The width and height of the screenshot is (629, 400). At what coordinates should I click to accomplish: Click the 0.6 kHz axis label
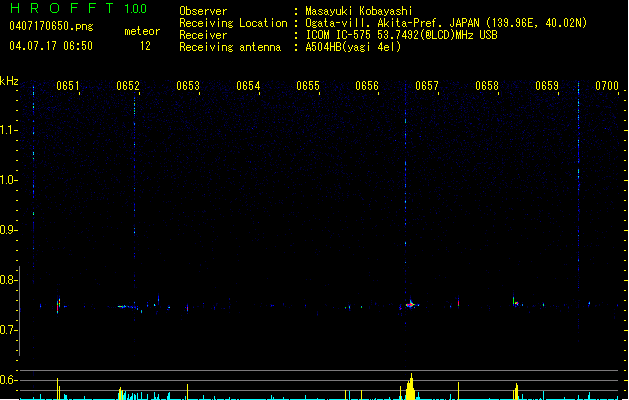click(x=8, y=380)
